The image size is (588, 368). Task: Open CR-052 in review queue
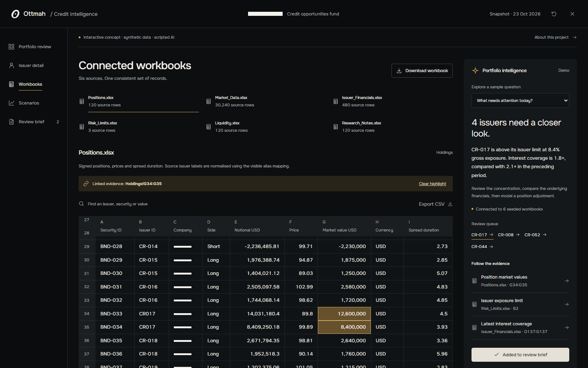coord(535,235)
